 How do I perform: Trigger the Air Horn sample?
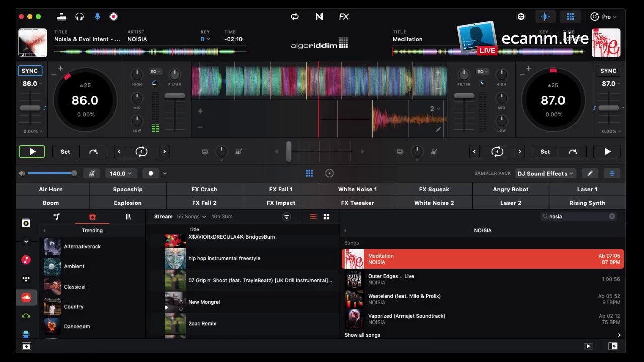[x=51, y=189]
